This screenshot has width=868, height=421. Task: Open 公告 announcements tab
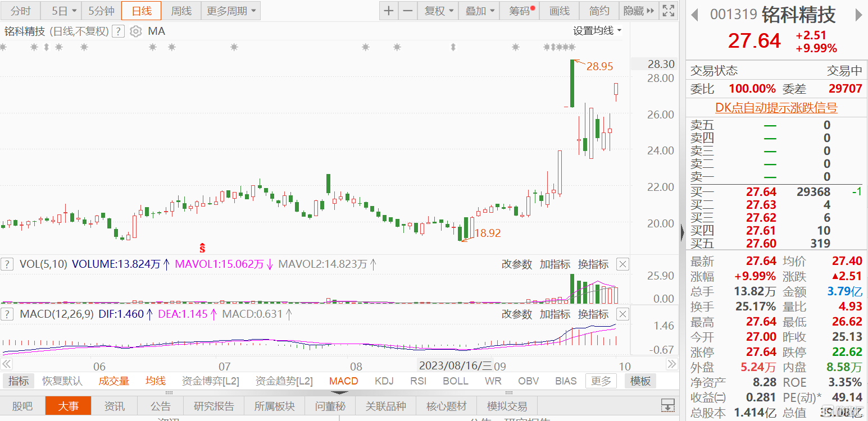coord(161,406)
